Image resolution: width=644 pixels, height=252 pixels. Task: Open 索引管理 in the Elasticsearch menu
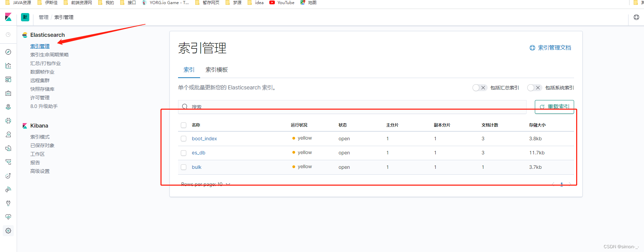coord(40,46)
